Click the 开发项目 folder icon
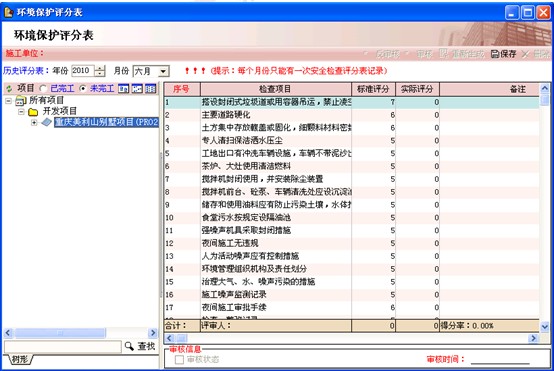The width and height of the screenshot is (554, 371). [x=33, y=112]
